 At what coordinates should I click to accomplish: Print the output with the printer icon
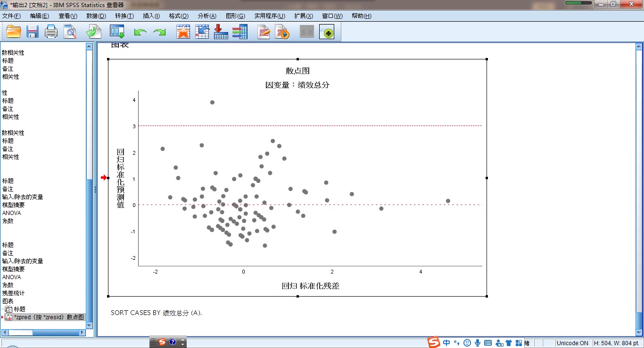click(51, 32)
